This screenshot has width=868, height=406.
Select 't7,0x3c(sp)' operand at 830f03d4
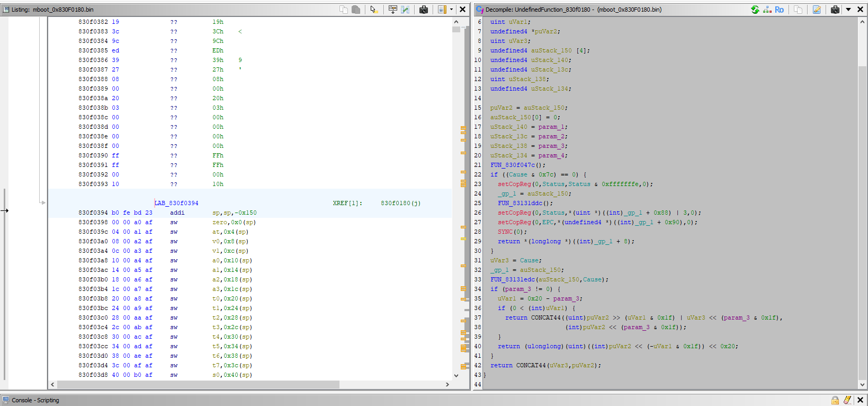(232, 365)
